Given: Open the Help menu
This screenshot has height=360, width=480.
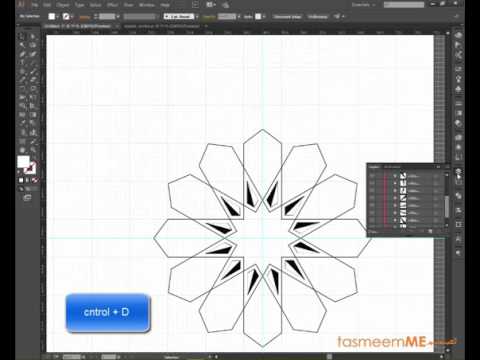Looking at the screenshot, I should 165,5.
